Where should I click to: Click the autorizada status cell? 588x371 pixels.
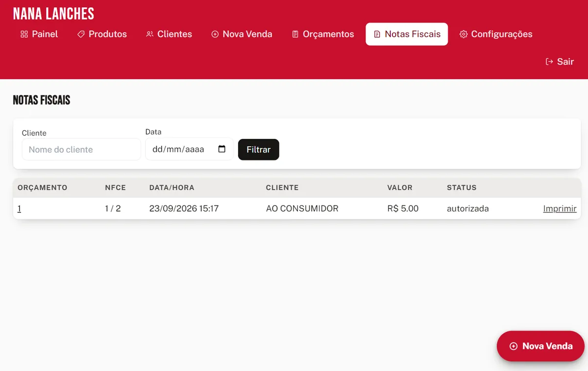(x=468, y=209)
